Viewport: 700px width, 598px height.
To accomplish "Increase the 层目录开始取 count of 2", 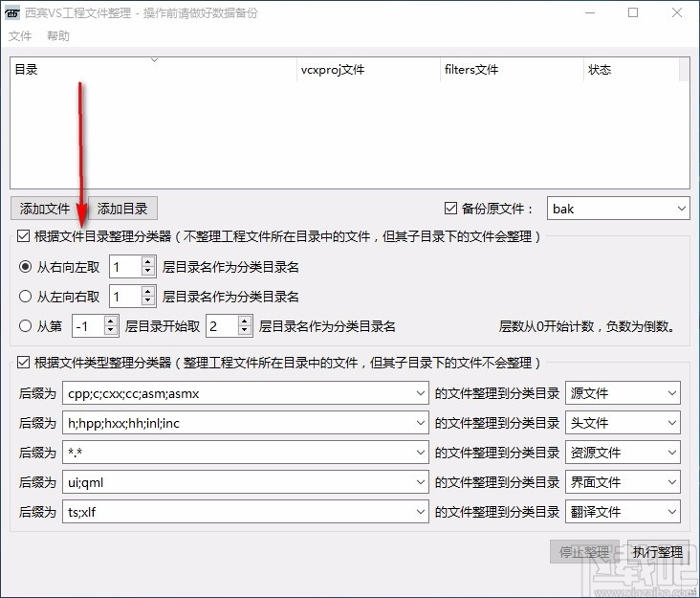I will click(244, 321).
